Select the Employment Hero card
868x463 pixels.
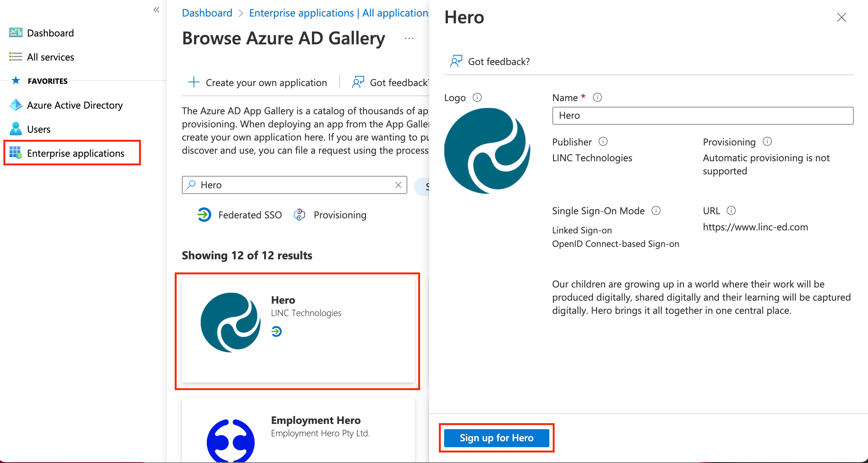[x=298, y=430]
